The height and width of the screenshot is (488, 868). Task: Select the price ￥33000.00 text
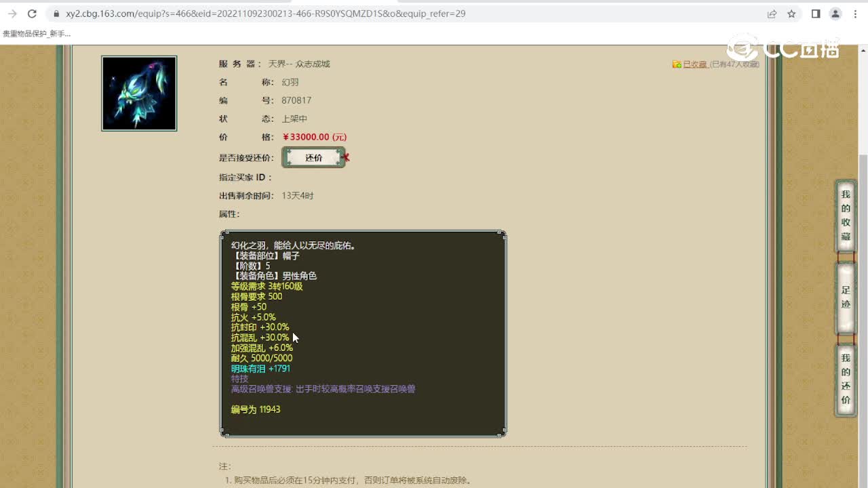315,137
